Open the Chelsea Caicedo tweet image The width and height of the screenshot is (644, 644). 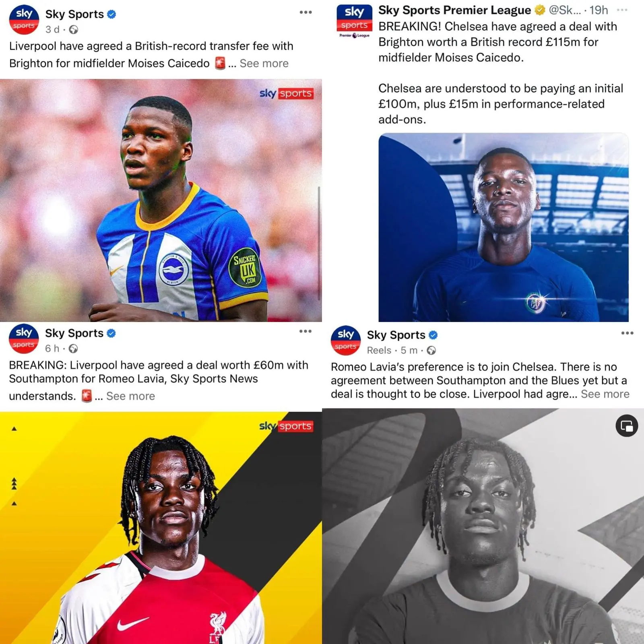click(x=504, y=227)
